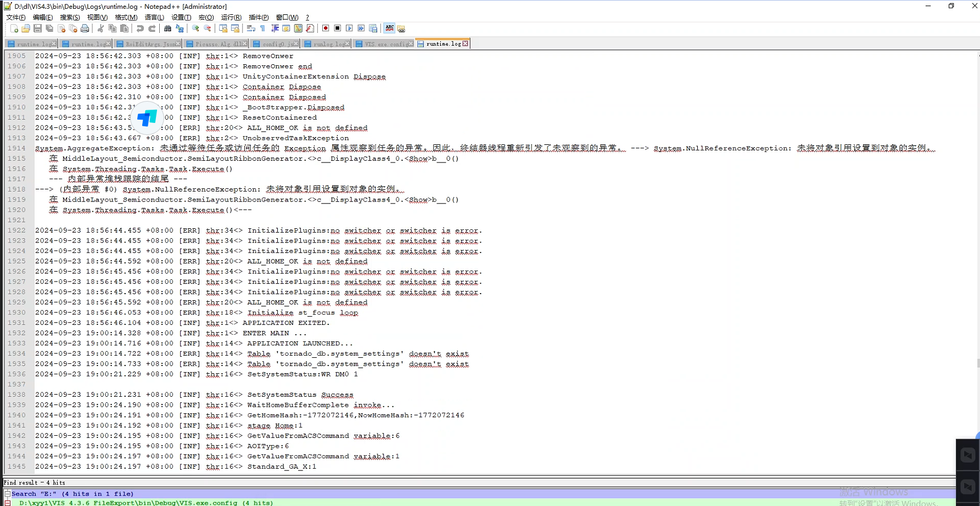Open 插件(P) plugins menu
Image resolution: width=980 pixels, height=506 pixels.
pyautogui.click(x=259, y=18)
